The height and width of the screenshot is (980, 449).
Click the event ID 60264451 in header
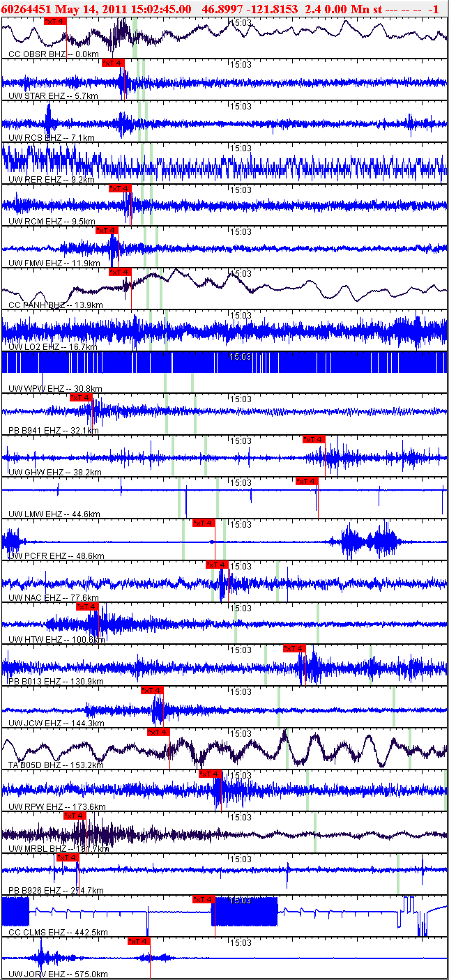coord(26,8)
